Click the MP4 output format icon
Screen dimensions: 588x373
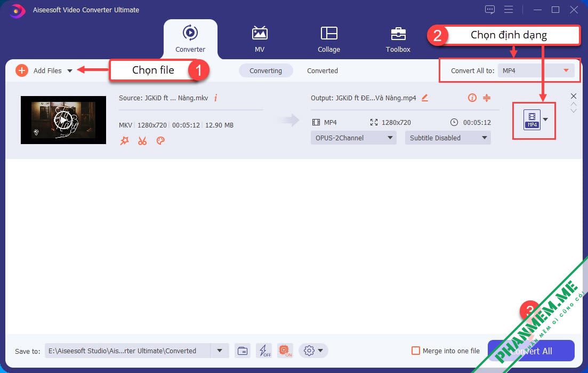pyautogui.click(x=531, y=120)
